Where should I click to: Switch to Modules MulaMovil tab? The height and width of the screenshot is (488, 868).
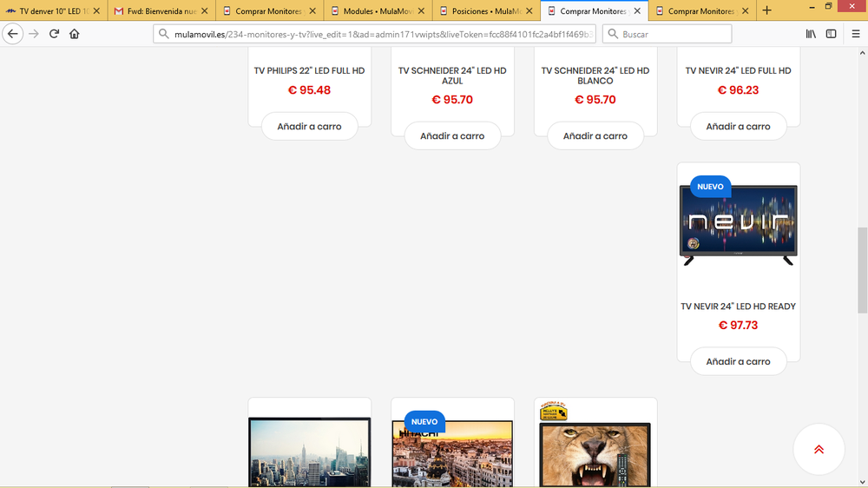click(378, 10)
